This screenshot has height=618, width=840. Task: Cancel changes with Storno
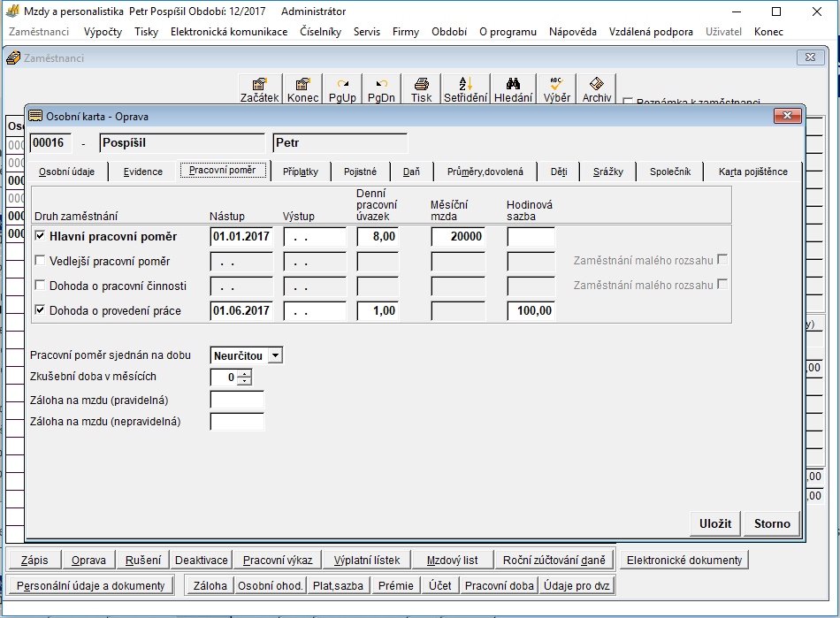(772, 523)
